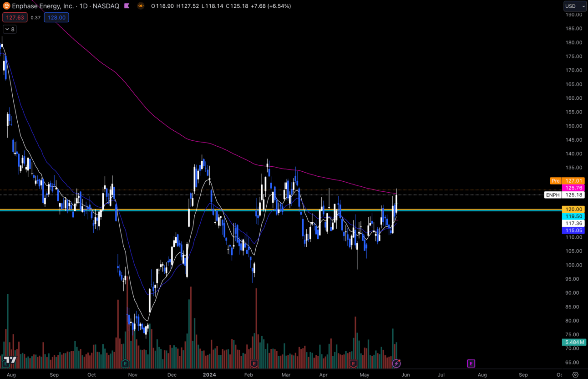The image size is (588, 379).
Task: Click the orange Pre 127.01 pre-market price label
Action: [x=567, y=181]
